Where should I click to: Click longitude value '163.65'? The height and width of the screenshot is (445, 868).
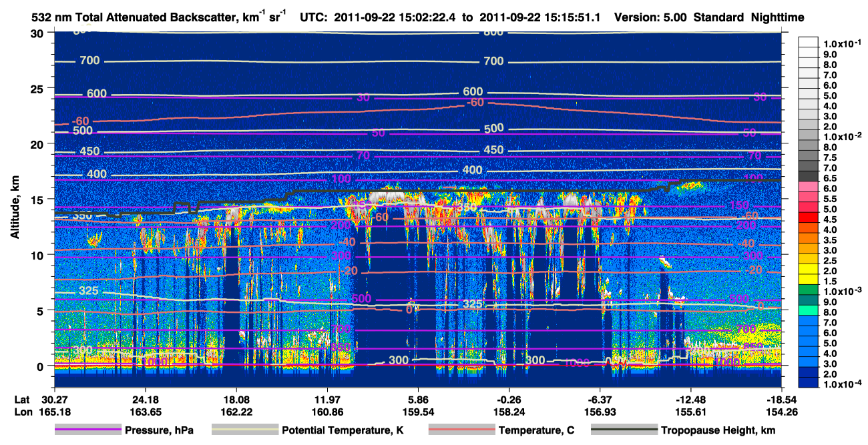pos(144,412)
